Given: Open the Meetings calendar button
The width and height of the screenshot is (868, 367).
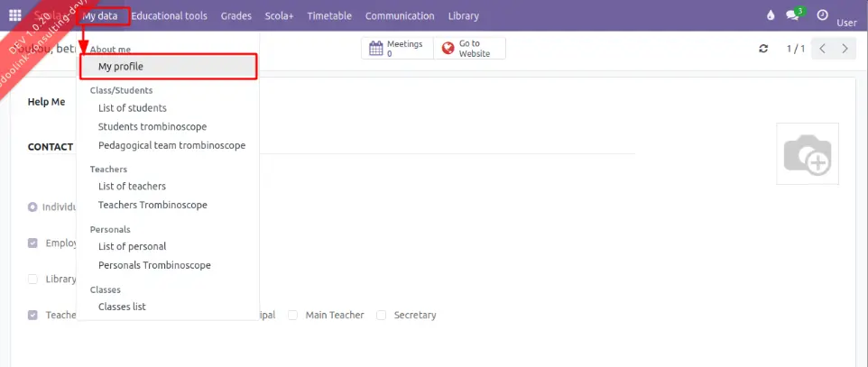Looking at the screenshot, I should tap(397, 49).
